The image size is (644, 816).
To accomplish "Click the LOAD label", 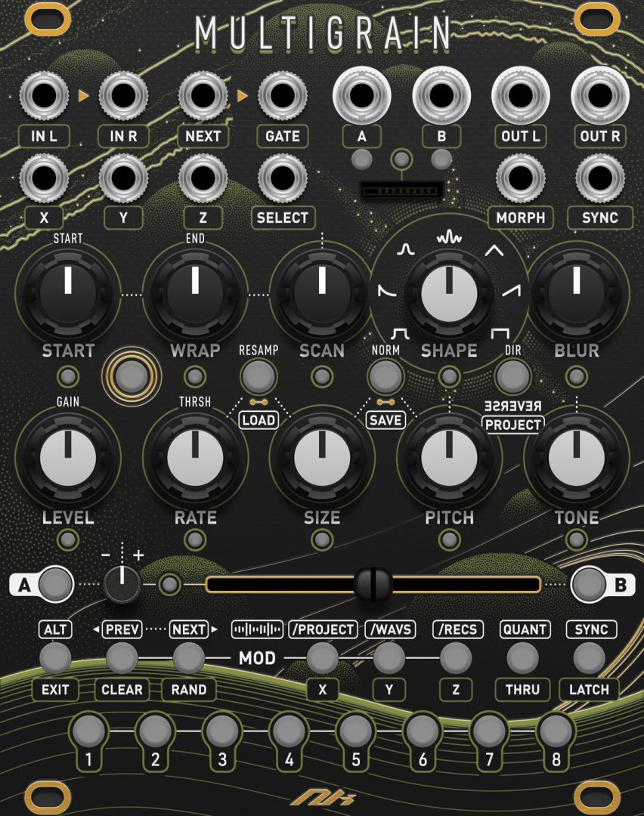I will click(259, 420).
